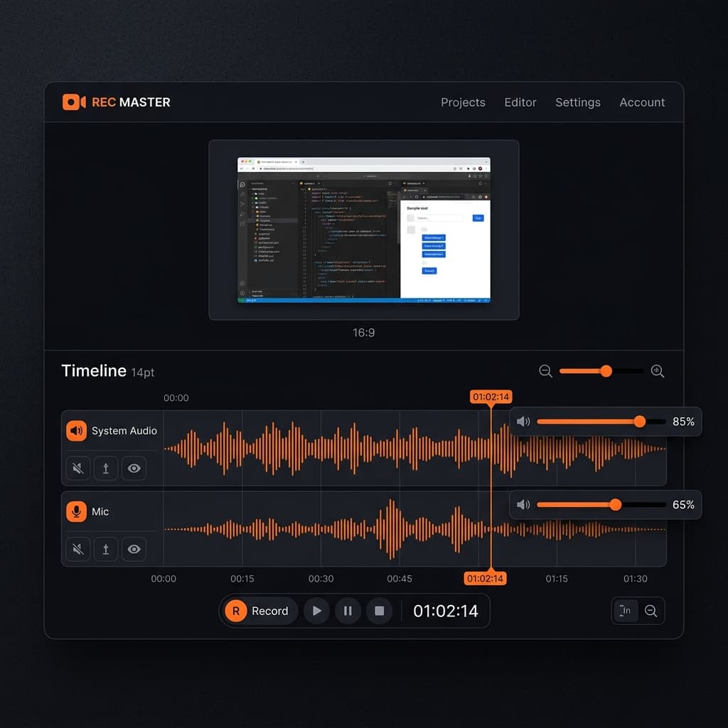728x728 pixels.
Task: Select the In-point marker tool icon
Action: coord(626,610)
